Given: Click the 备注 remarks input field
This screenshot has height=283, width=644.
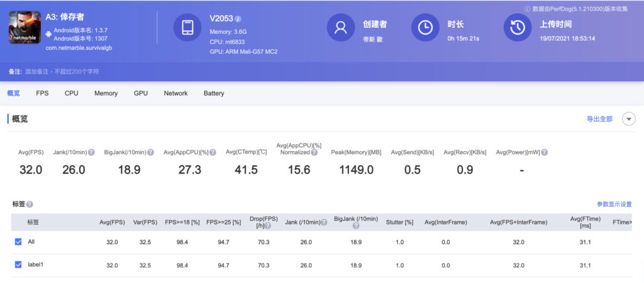Looking at the screenshot, I should [62, 72].
